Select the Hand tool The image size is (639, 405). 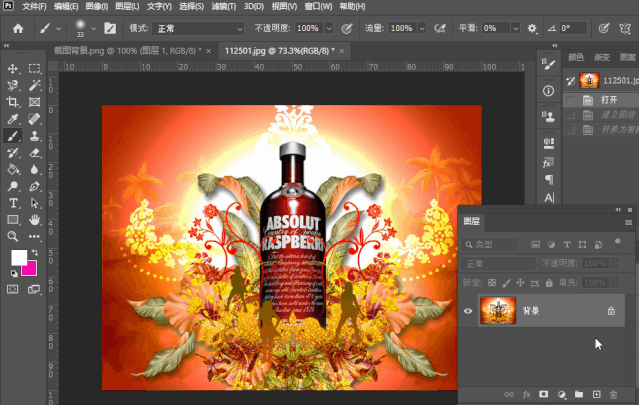35,219
